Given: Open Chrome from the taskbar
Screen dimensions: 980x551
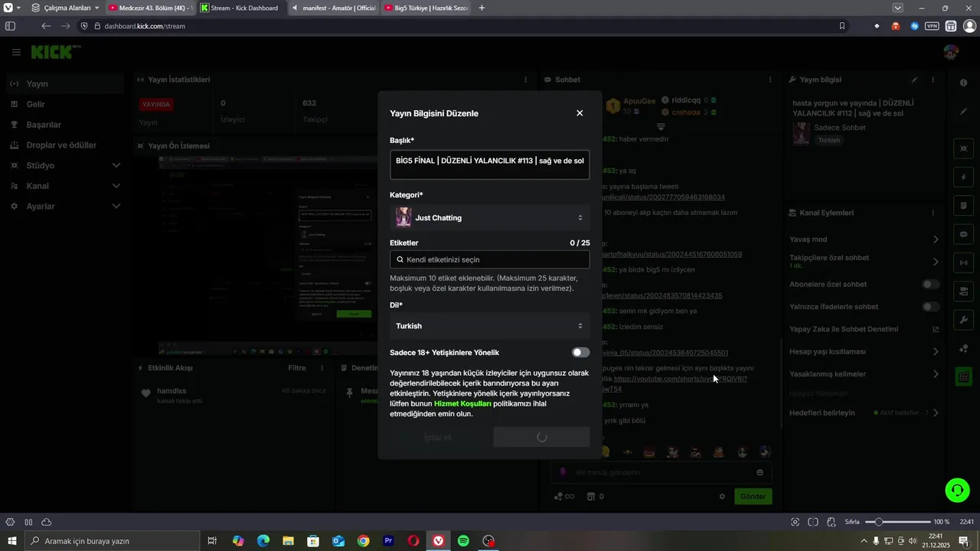Looking at the screenshot, I should click(363, 541).
